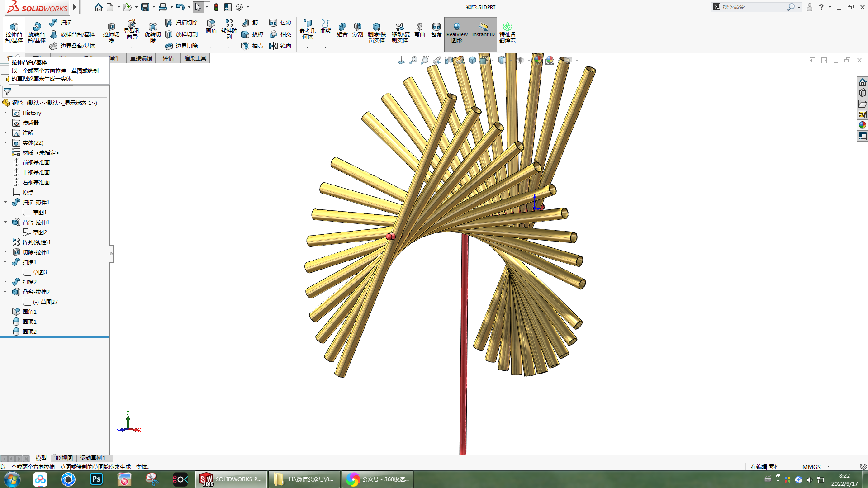Click the Lofted Cut (放样切割) tool
Viewport: 868px width, 488px height.
[x=181, y=34]
